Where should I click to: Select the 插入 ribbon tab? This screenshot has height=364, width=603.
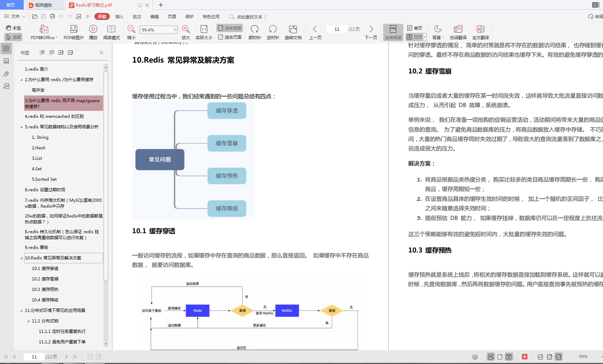120,16
